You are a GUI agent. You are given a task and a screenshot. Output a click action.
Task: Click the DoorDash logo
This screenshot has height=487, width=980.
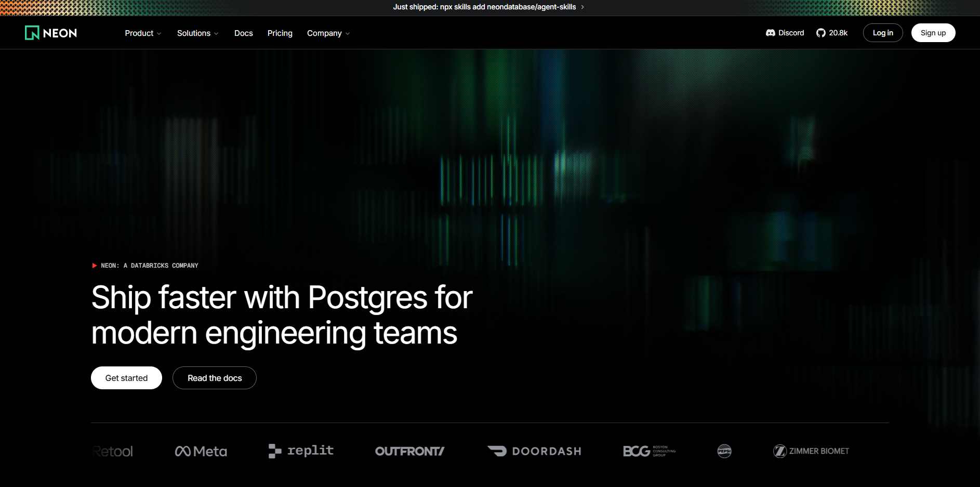point(534,451)
